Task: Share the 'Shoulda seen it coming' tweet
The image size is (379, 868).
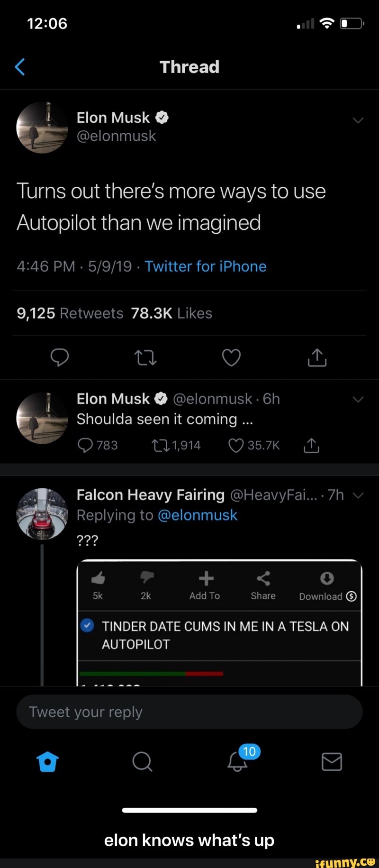Action: tap(311, 445)
